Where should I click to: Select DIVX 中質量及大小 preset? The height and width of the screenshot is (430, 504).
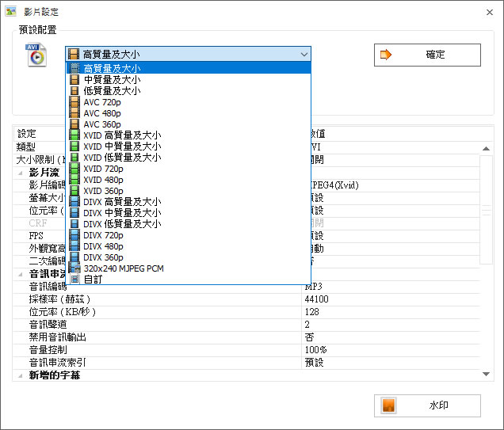189,212
